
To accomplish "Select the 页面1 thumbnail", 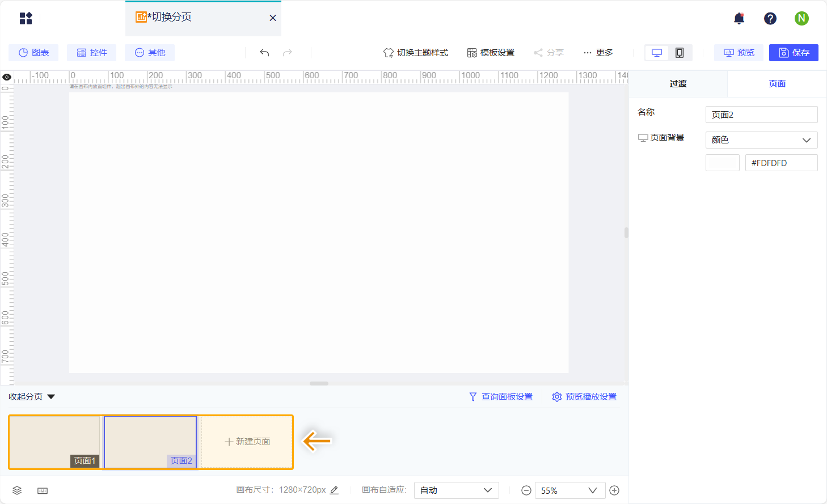I will [55, 442].
